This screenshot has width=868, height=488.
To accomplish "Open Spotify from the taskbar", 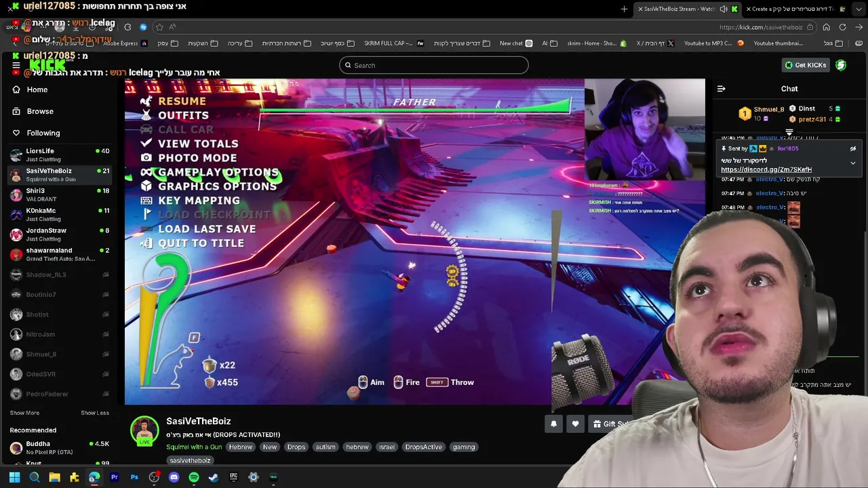I will pos(194,477).
